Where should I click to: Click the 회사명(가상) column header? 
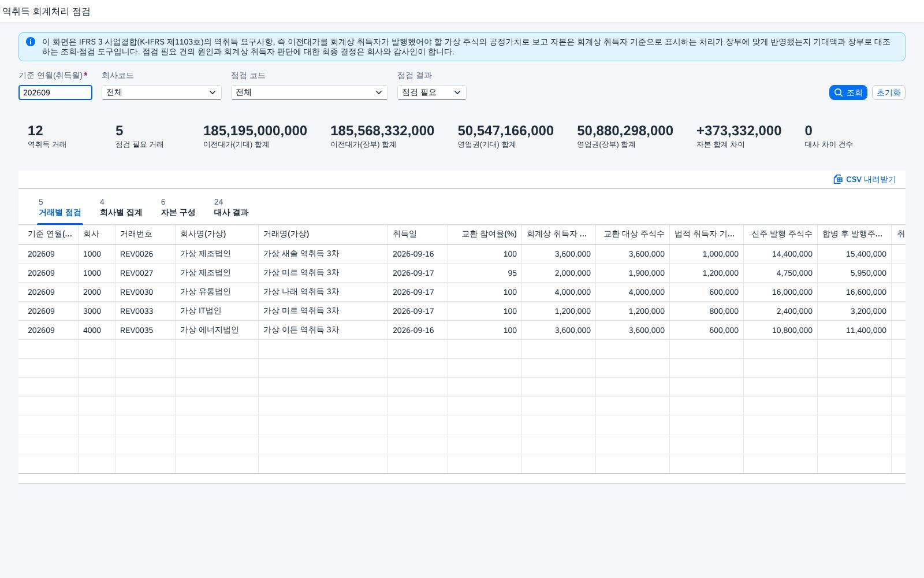coord(217,234)
